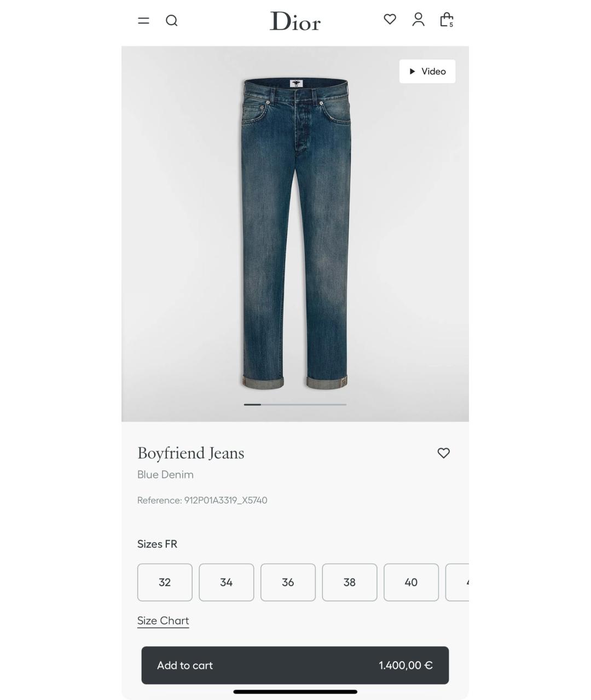Open wishlist via header heart icon
591x700 pixels.
[390, 20]
